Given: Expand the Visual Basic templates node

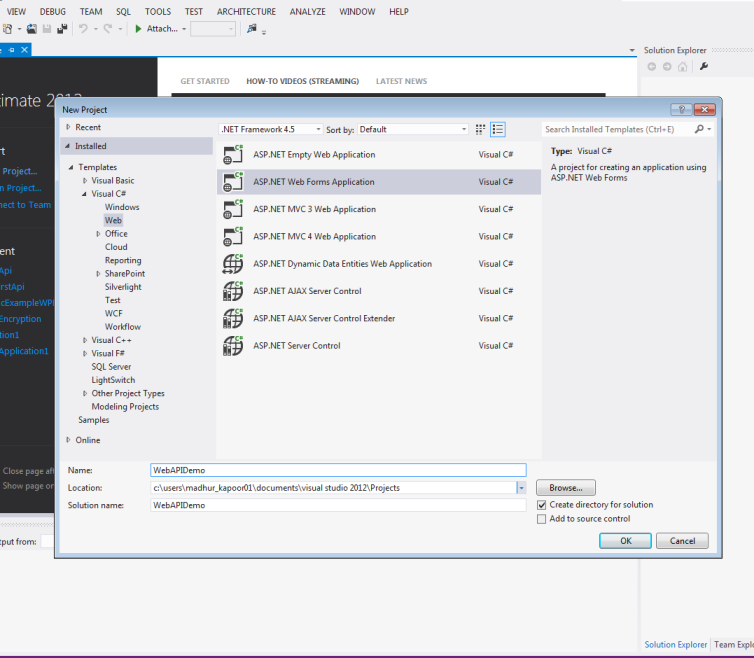Looking at the screenshot, I should click(85, 181).
